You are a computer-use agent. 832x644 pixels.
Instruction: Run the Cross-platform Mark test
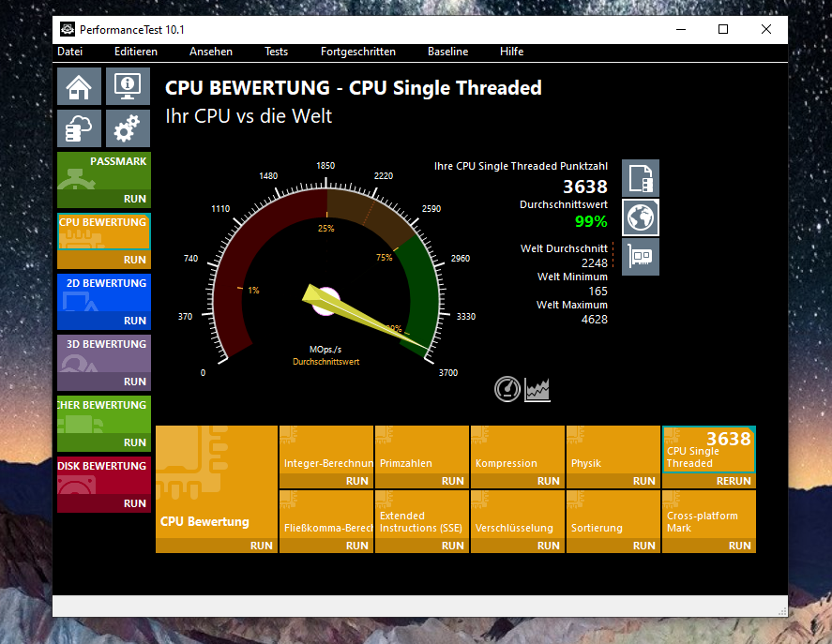(739, 545)
